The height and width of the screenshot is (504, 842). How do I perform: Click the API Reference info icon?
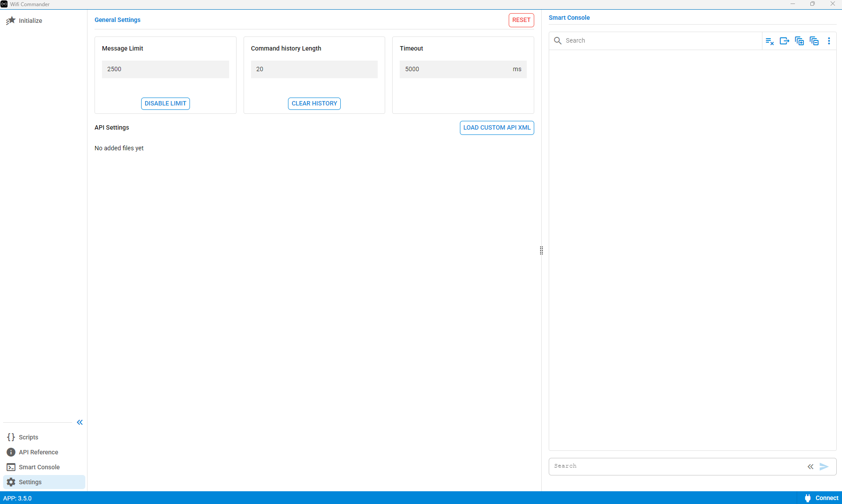tap(11, 452)
